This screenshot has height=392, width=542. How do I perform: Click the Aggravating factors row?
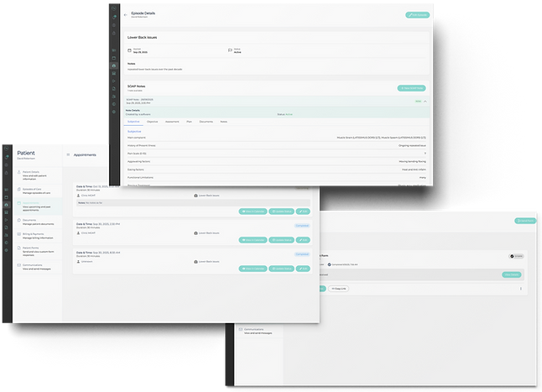tap(277, 161)
